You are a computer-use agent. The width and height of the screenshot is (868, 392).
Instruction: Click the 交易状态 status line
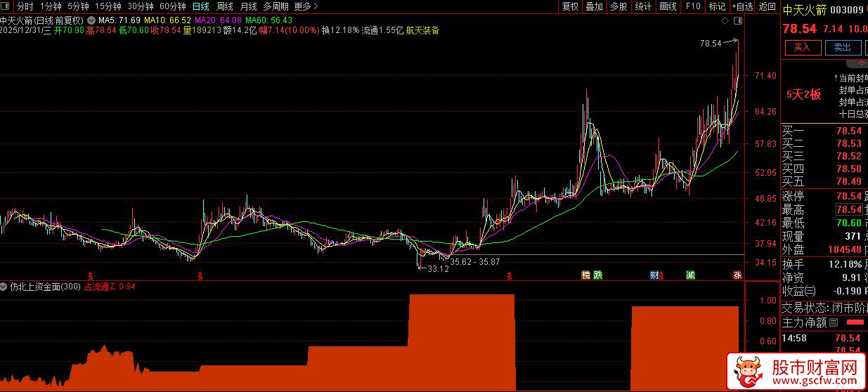coord(824,307)
